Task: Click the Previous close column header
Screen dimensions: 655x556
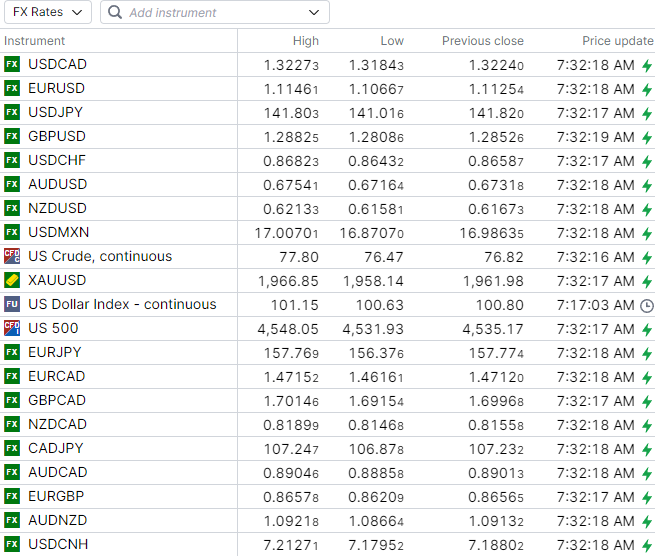Action: [x=482, y=41]
